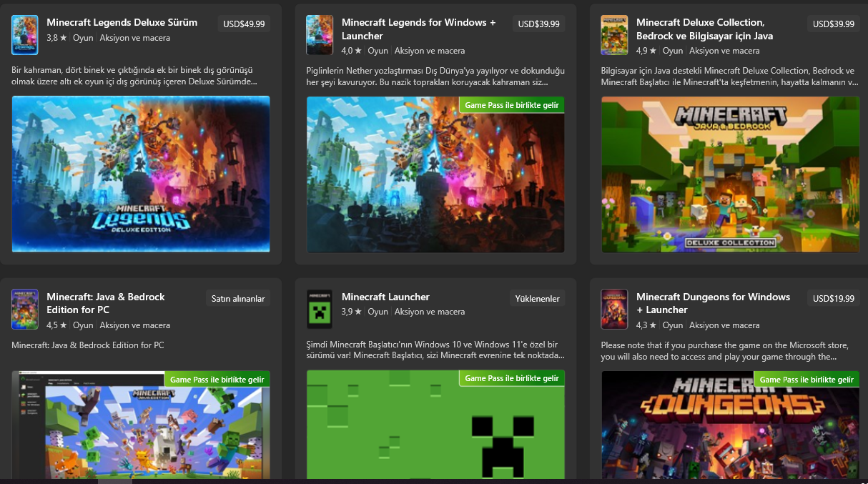Click 4,5 star rating on Java & Bedrock

click(x=56, y=325)
